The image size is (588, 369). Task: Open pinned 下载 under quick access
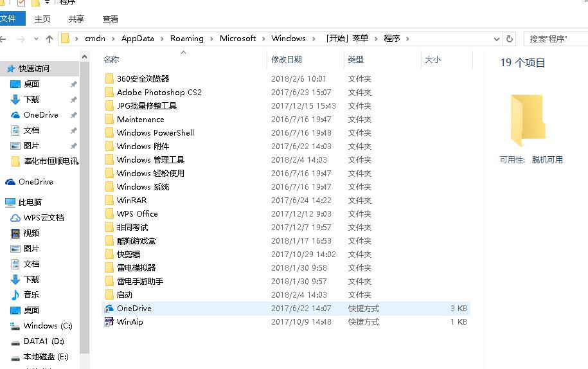[x=31, y=100]
